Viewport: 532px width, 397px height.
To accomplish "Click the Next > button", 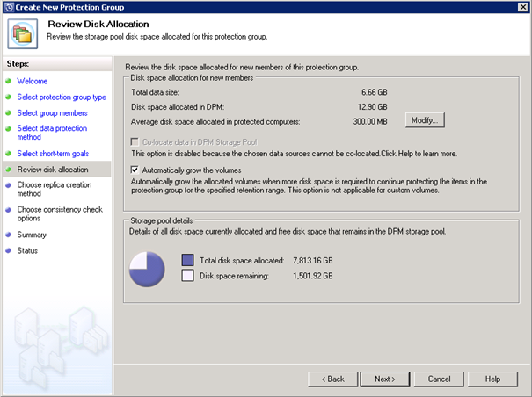I will point(384,379).
